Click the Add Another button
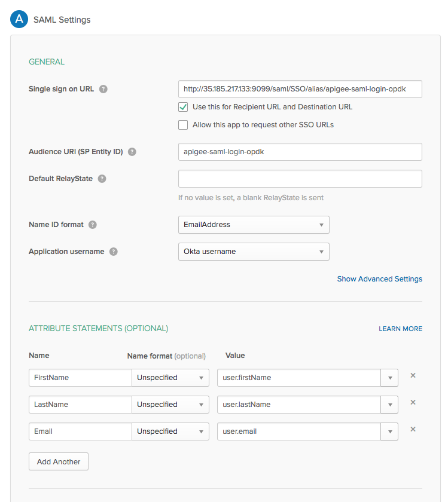This screenshot has height=502, width=448. click(x=59, y=461)
